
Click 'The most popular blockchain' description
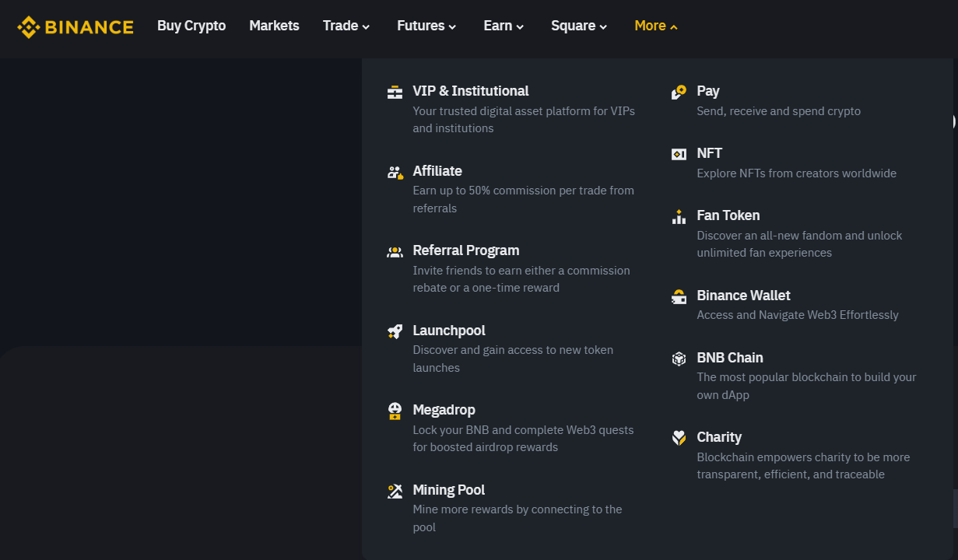806,386
